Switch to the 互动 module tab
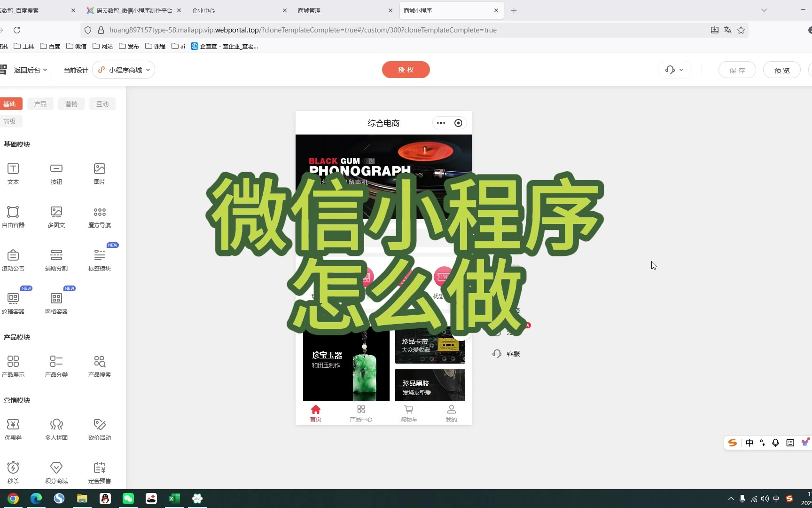 [102, 104]
